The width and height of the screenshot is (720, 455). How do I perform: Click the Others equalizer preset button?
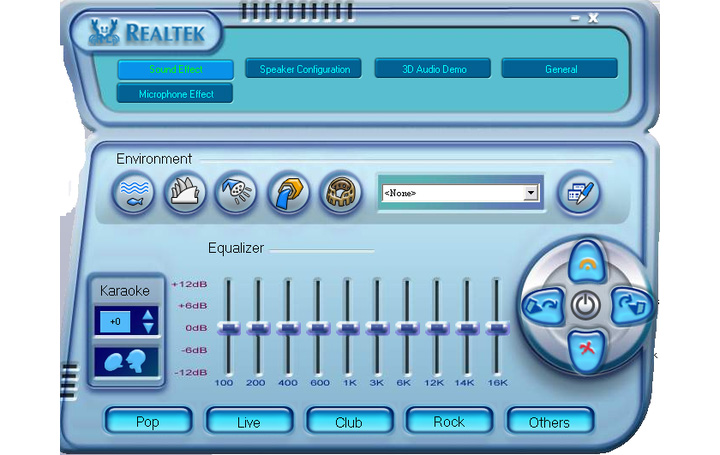point(549,422)
